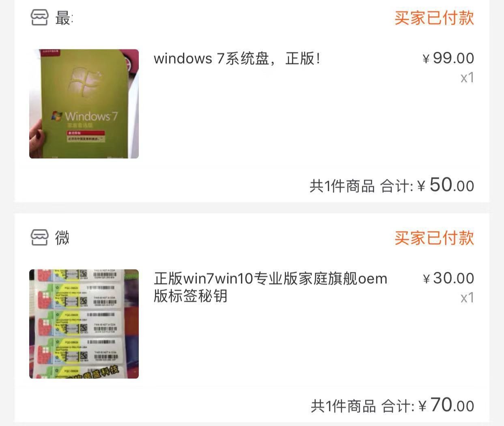Image resolution: width=504 pixels, height=426 pixels.
Task: Open the seller shop named 微
Action: coord(62,238)
